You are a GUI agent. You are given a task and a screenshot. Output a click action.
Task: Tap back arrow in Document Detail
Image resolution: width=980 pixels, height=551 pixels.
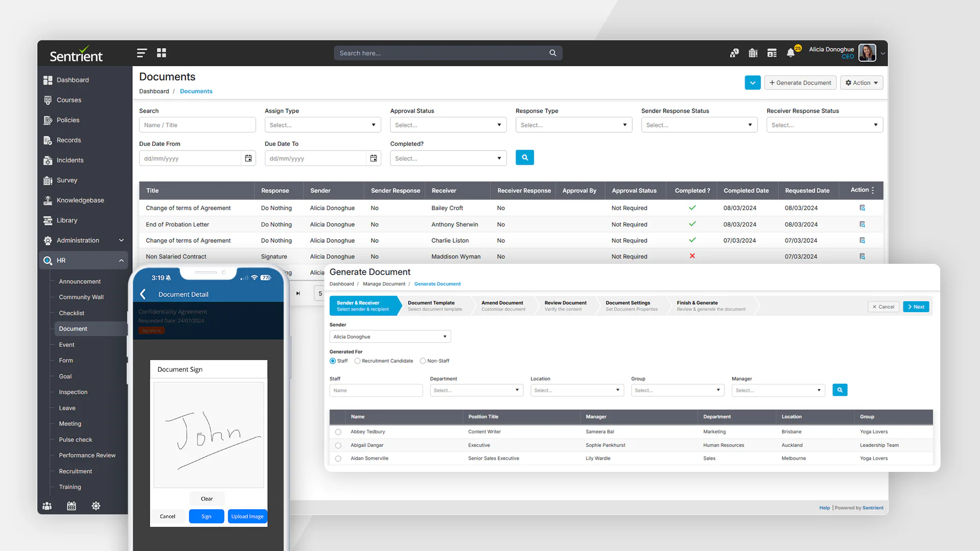pos(143,294)
